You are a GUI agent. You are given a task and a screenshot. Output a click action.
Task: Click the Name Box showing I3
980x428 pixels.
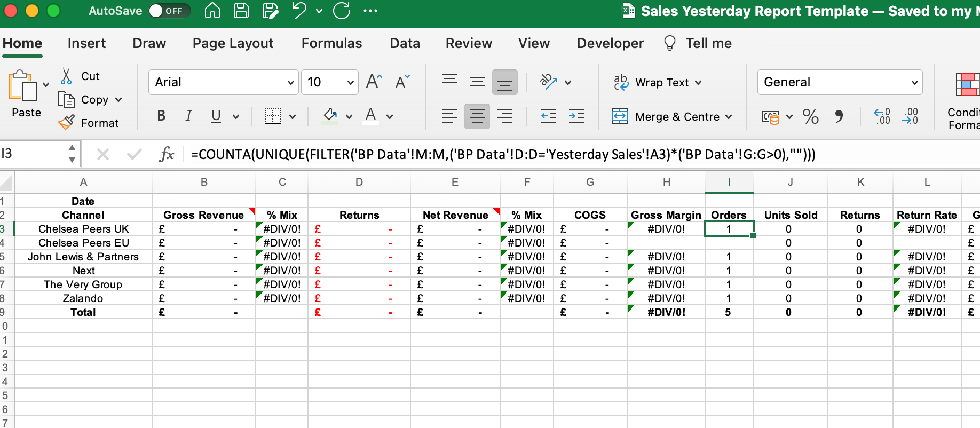tap(34, 154)
